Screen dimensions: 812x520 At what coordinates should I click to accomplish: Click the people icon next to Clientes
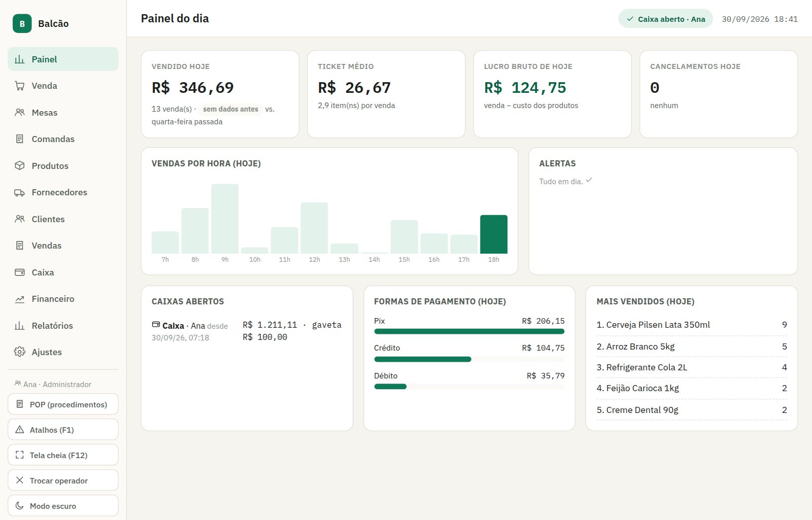point(20,219)
